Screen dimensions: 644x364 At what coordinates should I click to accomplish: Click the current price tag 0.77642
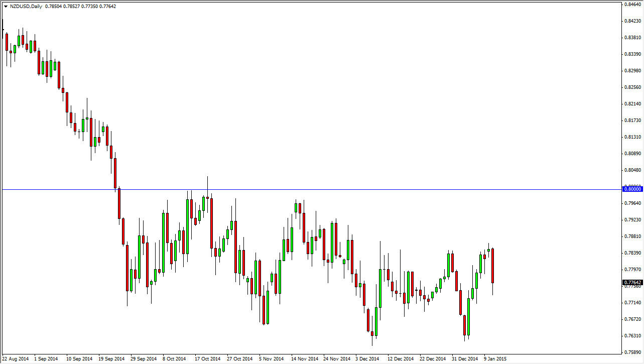pyautogui.click(x=631, y=283)
